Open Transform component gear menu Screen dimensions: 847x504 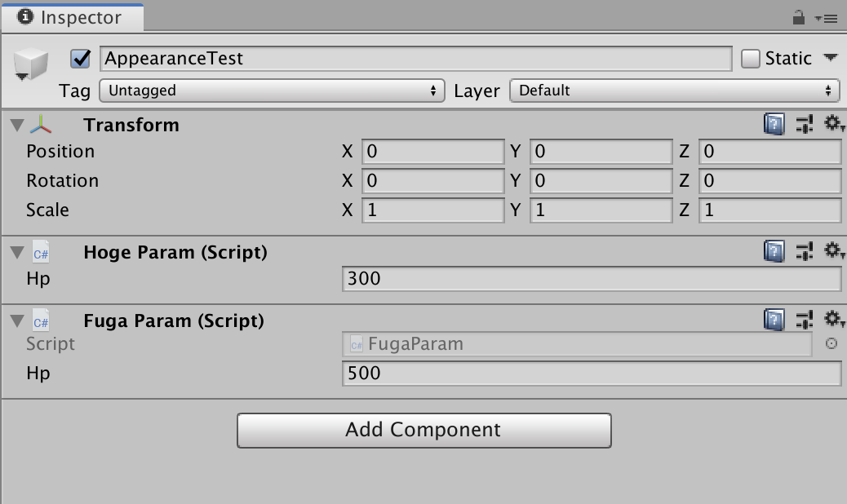833,124
